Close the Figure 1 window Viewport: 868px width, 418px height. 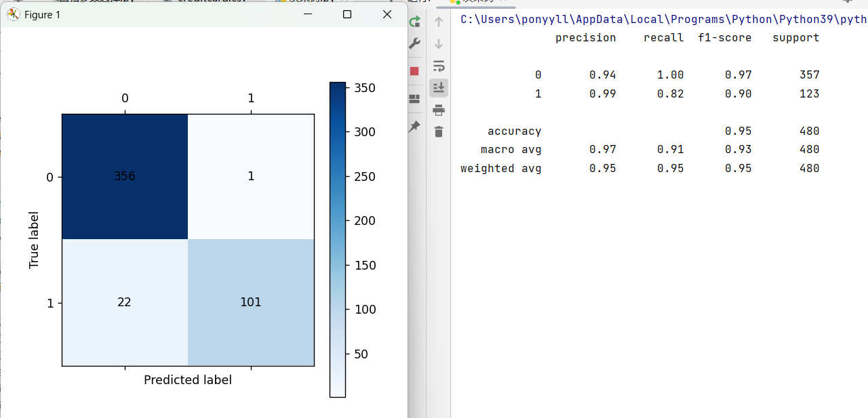pyautogui.click(x=387, y=14)
